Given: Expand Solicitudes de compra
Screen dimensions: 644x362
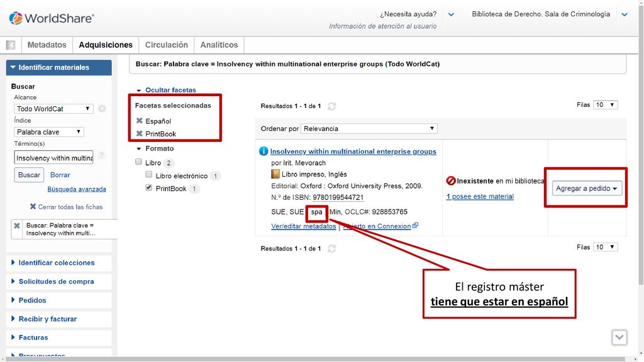Looking at the screenshot, I should tap(58, 282).
